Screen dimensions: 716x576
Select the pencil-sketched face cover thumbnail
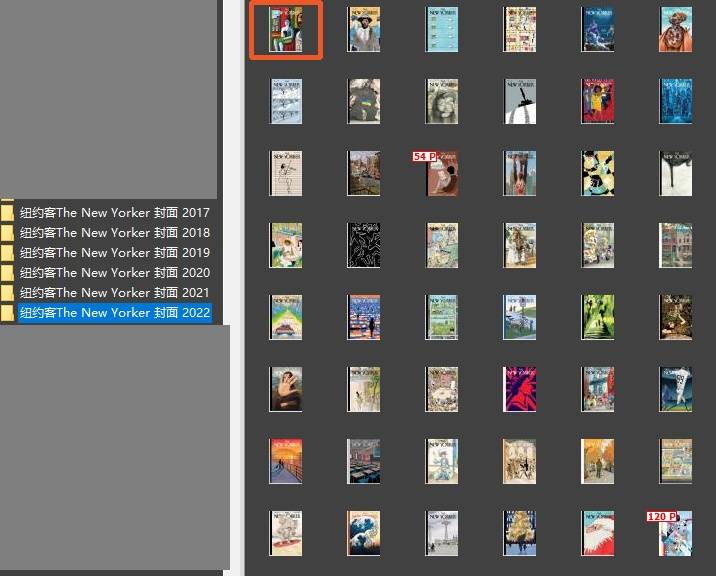pyautogui.click(x=442, y=101)
